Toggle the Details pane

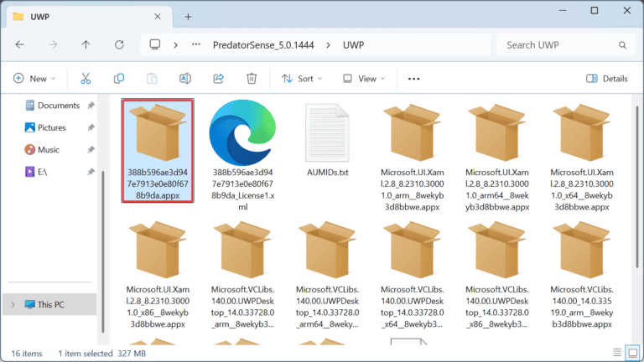coord(607,79)
